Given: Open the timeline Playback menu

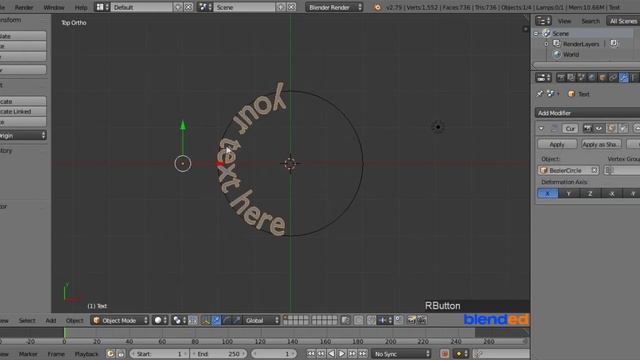Looking at the screenshot, I should coord(86,354).
